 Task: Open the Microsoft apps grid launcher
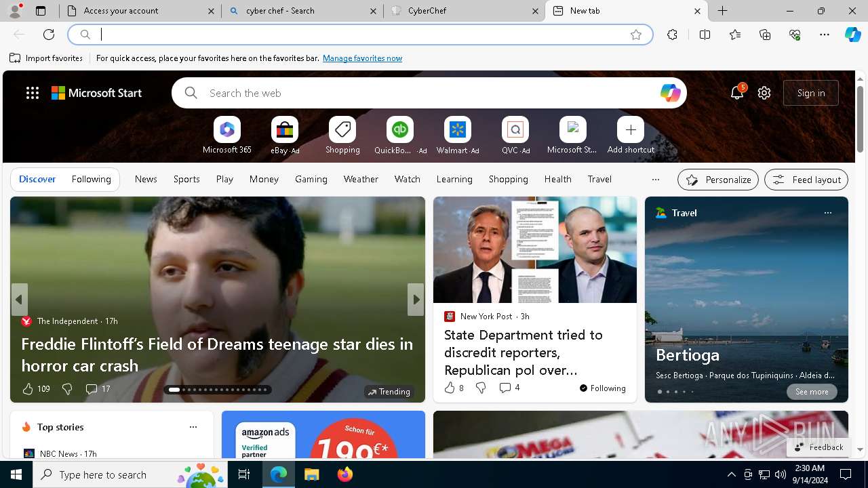(33, 93)
